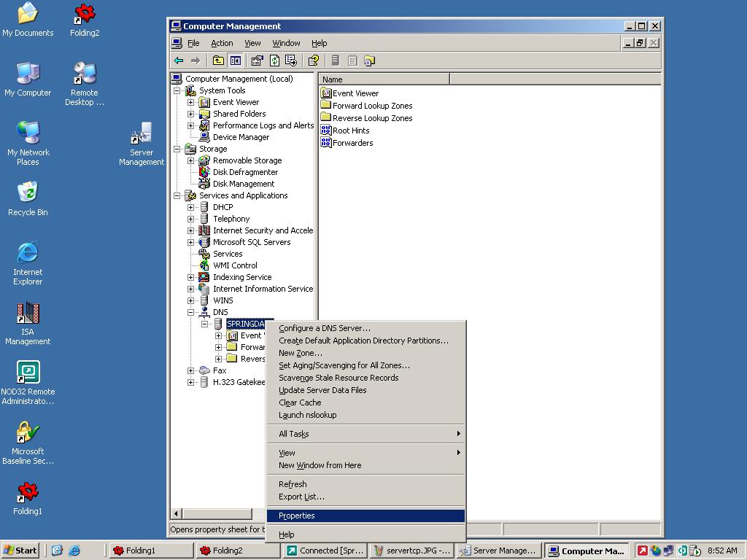Image resolution: width=747 pixels, height=560 pixels.
Task: Click the Up One Level toolbar icon
Action: pos(218,61)
